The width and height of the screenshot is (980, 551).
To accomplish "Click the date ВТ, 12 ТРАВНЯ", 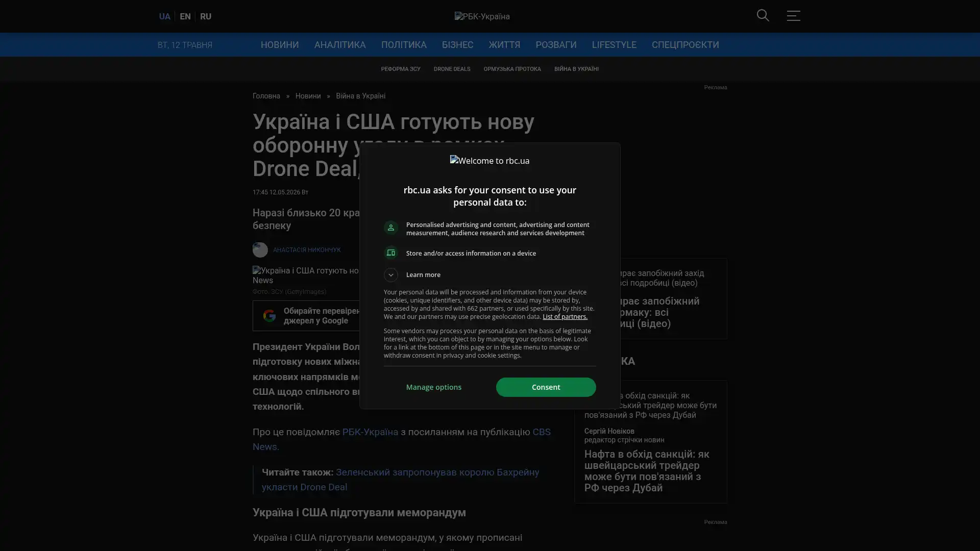I will [185, 45].
